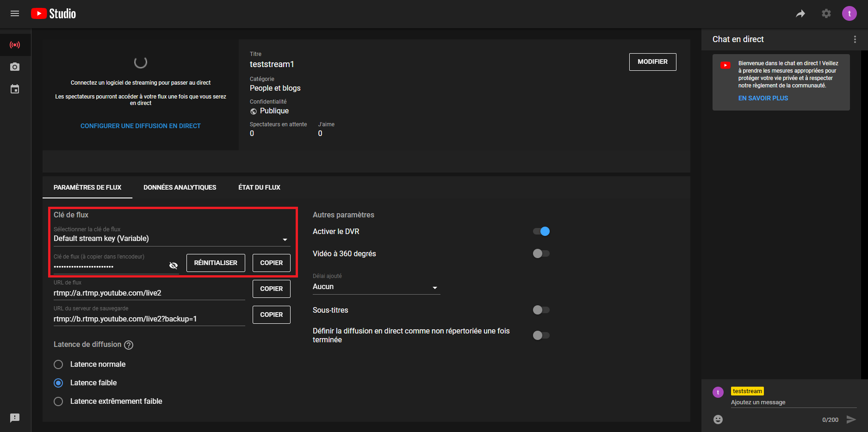This screenshot has width=868, height=432.
Task: Open the Webcam camera sidebar icon
Action: pos(15,67)
